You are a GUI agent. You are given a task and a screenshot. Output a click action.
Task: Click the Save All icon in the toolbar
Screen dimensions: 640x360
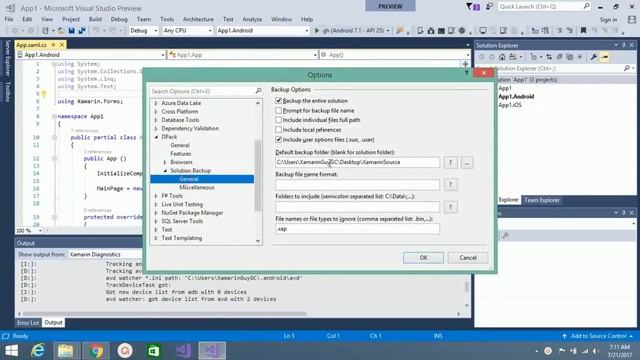coord(82,31)
